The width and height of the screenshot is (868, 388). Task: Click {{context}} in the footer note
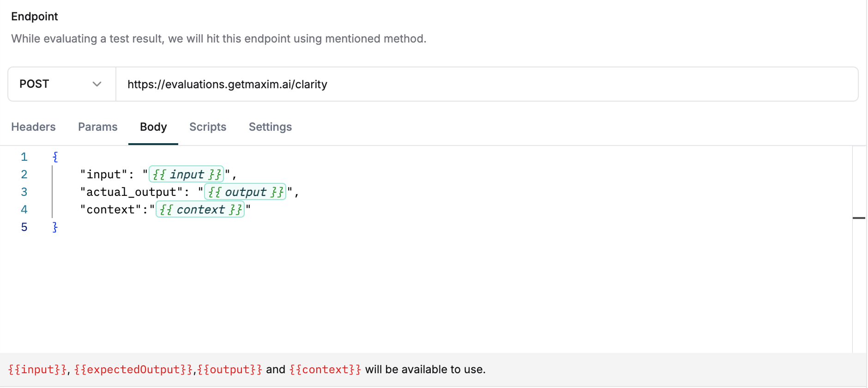pyautogui.click(x=325, y=369)
